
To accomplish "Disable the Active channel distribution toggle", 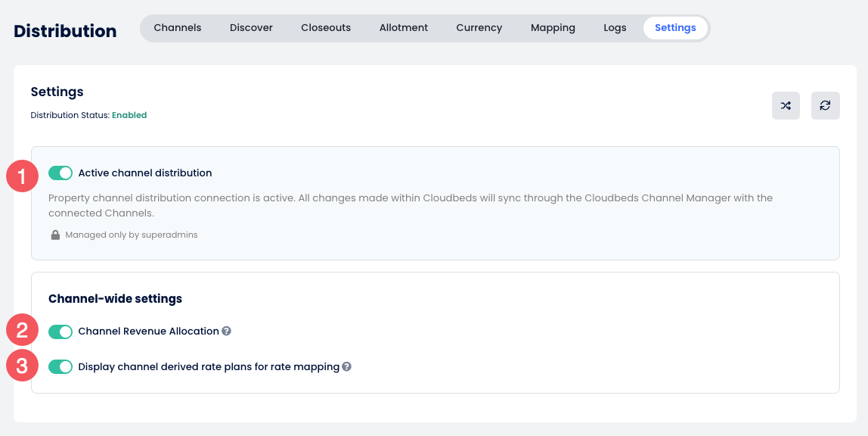I will pos(60,173).
